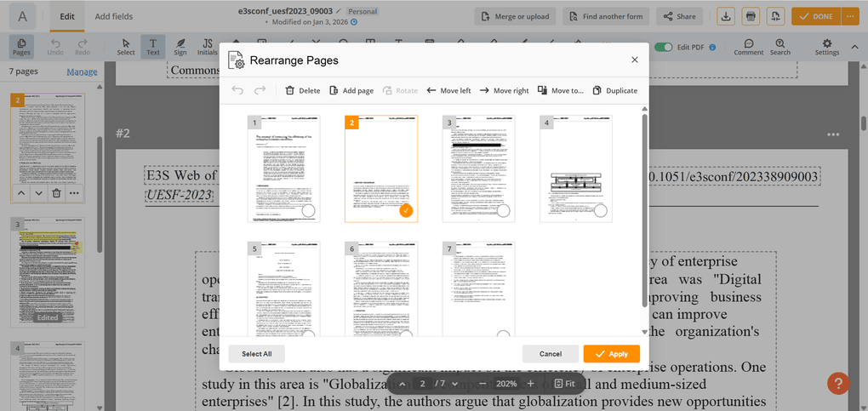Click Merge or upload button

(x=516, y=16)
